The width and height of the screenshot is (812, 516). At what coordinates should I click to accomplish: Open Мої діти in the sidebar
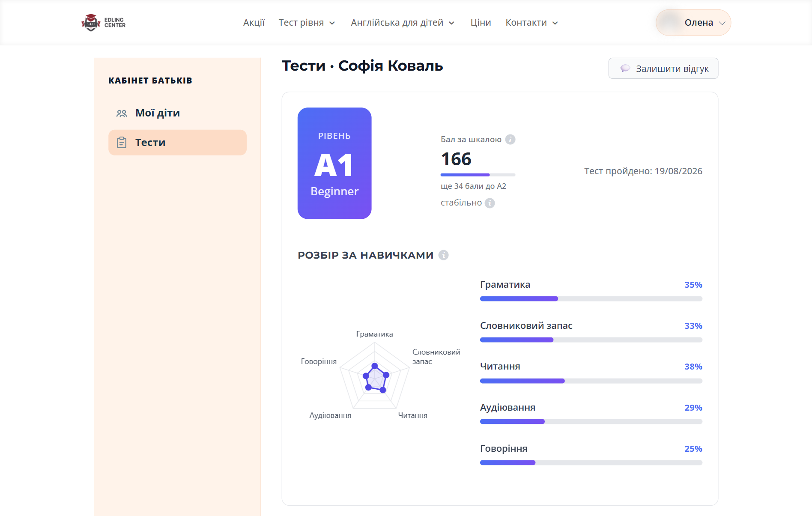[x=177, y=113]
